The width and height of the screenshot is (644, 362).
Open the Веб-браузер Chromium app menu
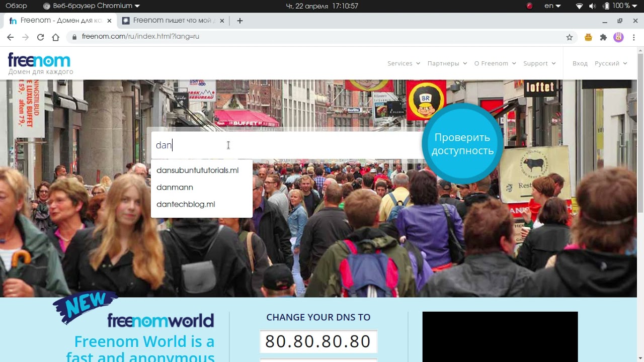click(x=92, y=6)
